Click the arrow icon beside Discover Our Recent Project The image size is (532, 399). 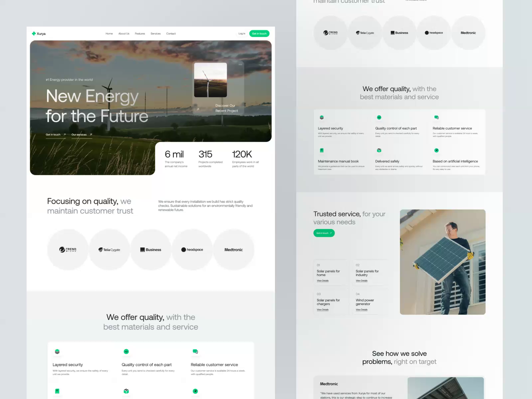pyautogui.click(x=198, y=109)
